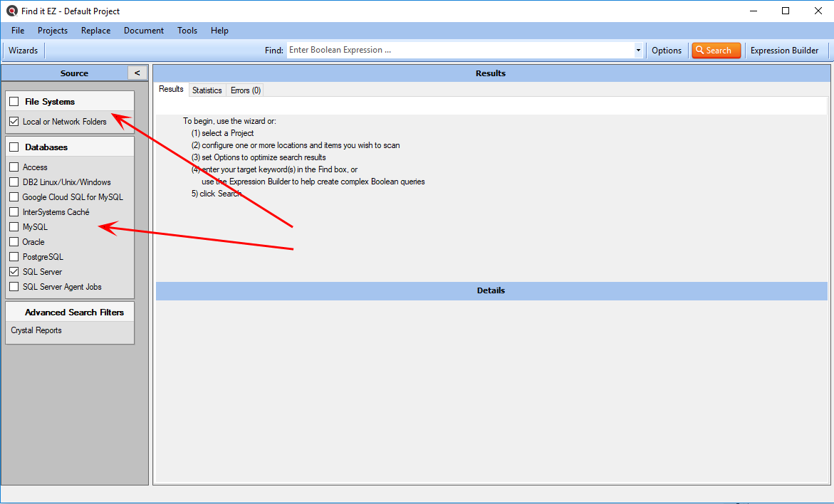Click the Find Boolean expression input field

[461, 50]
